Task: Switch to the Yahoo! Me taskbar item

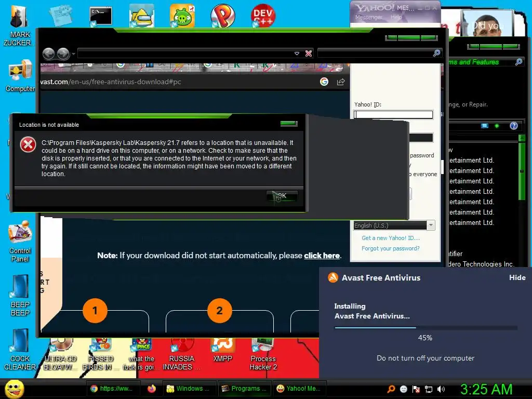Action: point(299,389)
